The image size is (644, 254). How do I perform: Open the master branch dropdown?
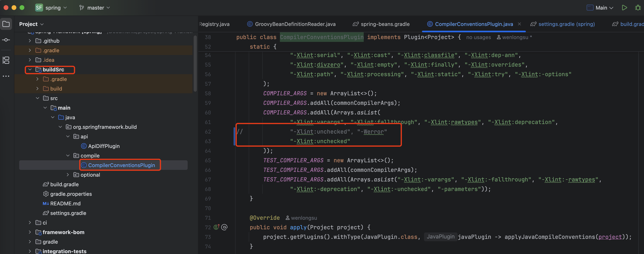(x=95, y=8)
